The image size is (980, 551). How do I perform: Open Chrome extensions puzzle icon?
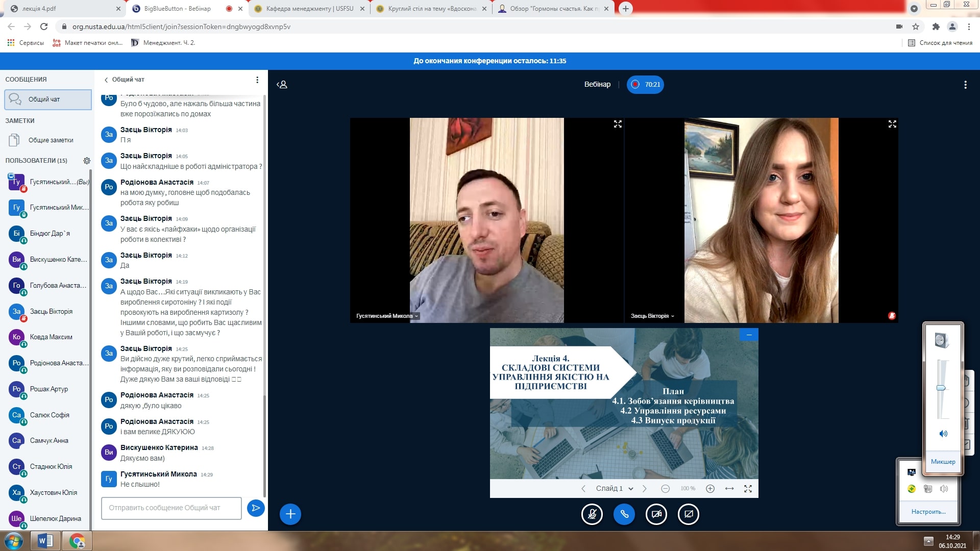pos(936,27)
